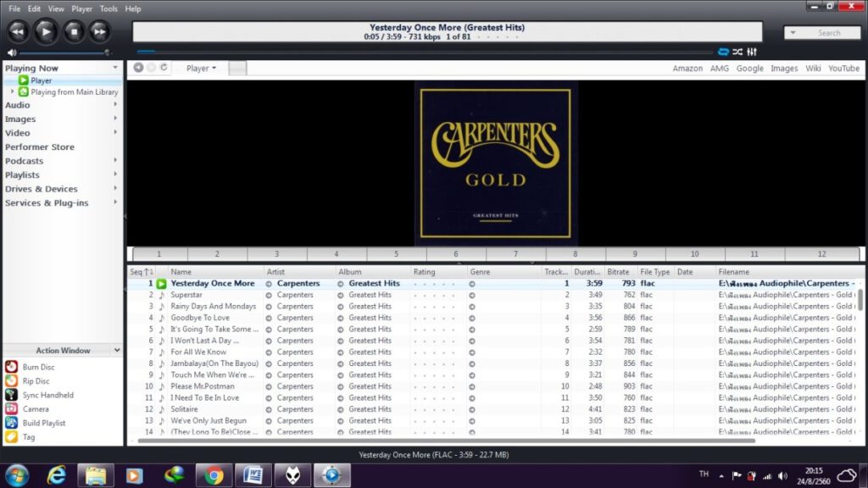Toggle the blue repeat mode icon

pos(723,52)
